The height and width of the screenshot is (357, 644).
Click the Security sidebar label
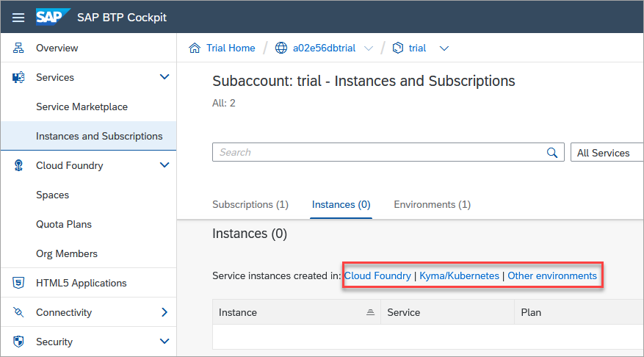pos(54,342)
